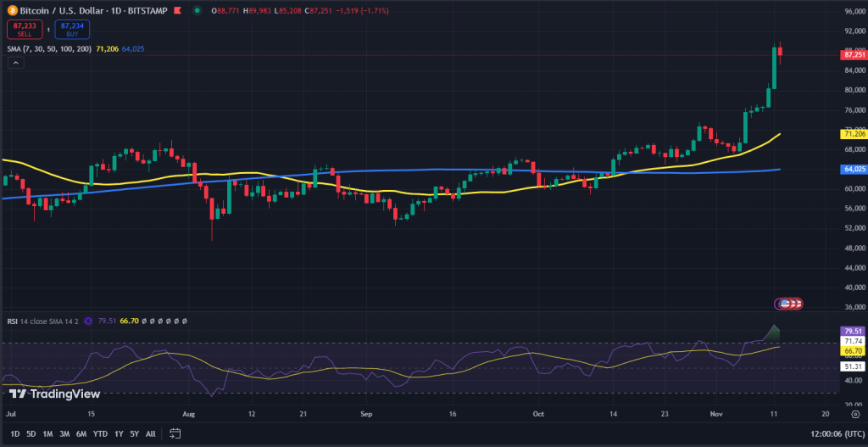Click the 79.51 value in RSI legend

point(107,321)
